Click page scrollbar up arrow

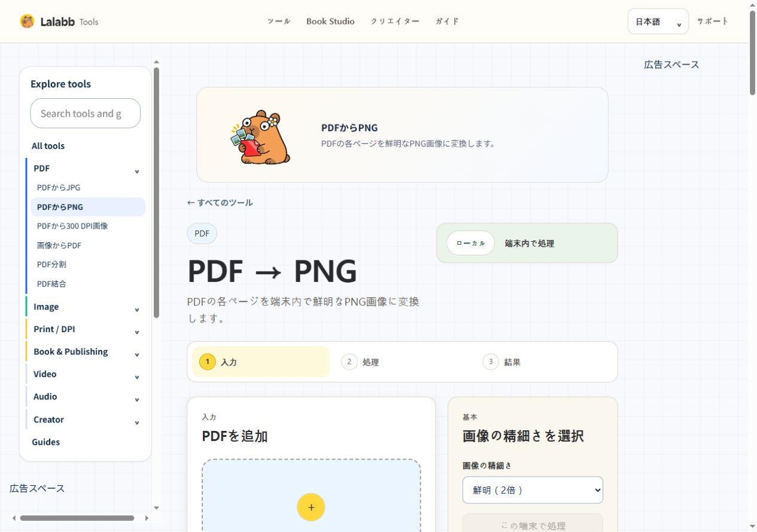[x=752, y=4]
